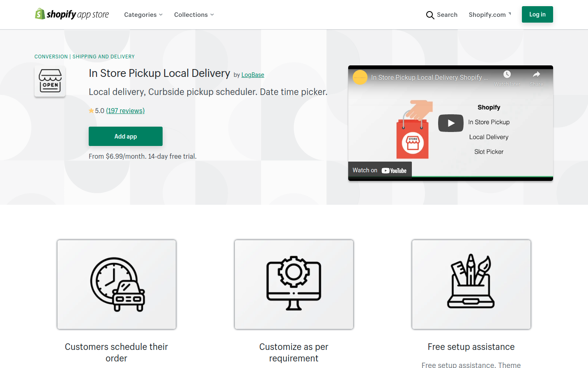This screenshot has height=368, width=588.
Task: Click the 'In Store Pickup Local Delivery' app title
Action: (159, 73)
